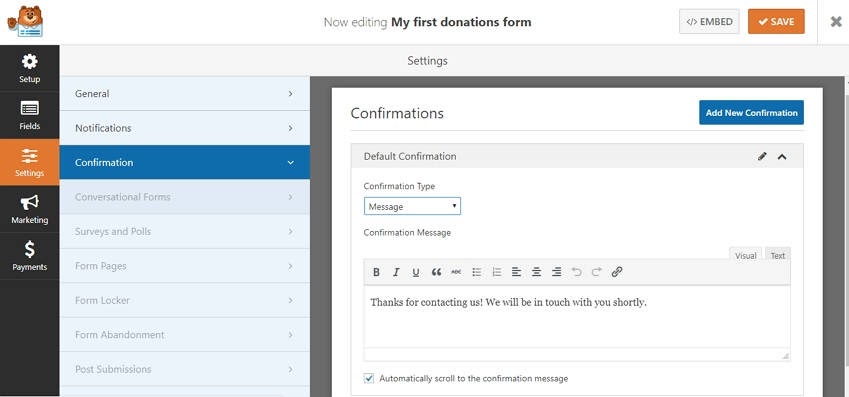Click the redo arrow in editor
The image size is (849, 397).
597,272
